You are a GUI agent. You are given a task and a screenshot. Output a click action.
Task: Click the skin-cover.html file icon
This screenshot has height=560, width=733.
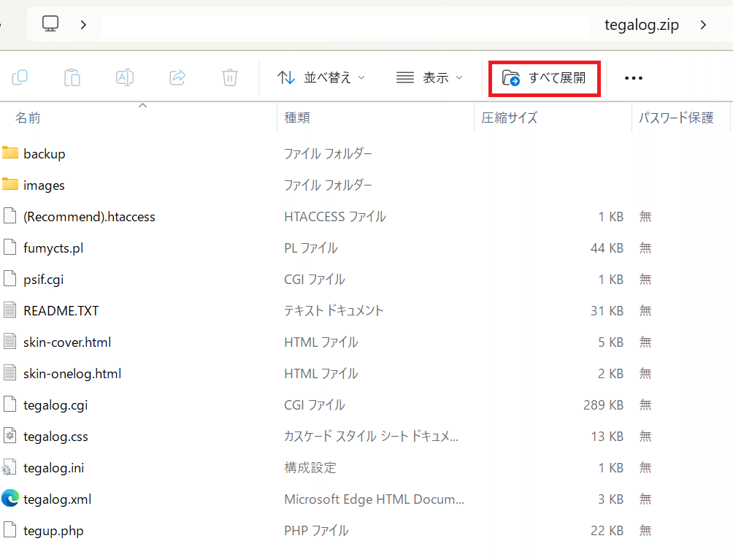9,341
